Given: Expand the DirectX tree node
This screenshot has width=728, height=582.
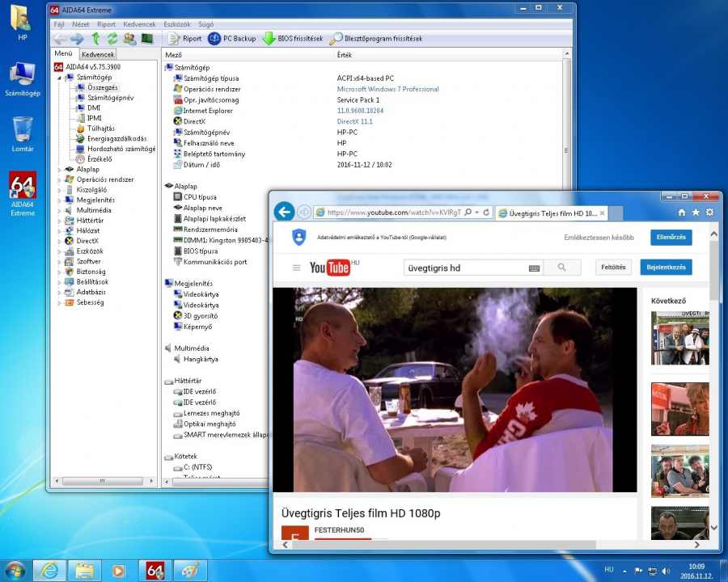Looking at the screenshot, I should 59,242.
